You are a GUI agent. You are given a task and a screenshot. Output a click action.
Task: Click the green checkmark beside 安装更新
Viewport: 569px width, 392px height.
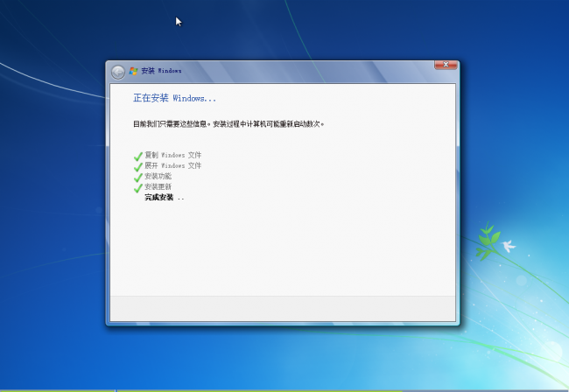click(138, 188)
